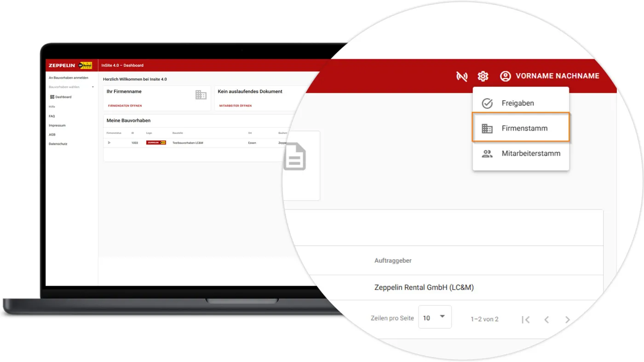This screenshot has width=644, height=362.
Task: Expand the Bauvorhaben wählen dropdown
Action: pos(92,87)
